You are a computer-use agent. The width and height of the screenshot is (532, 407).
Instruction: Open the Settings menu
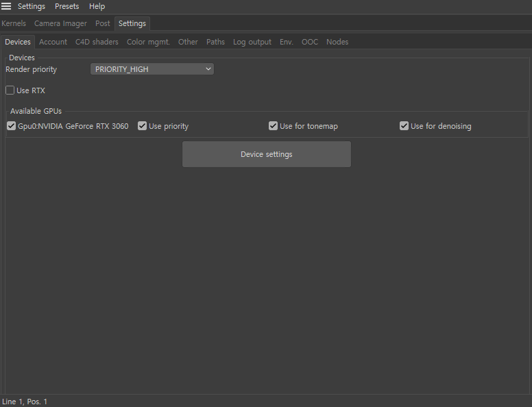(x=32, y=6)
